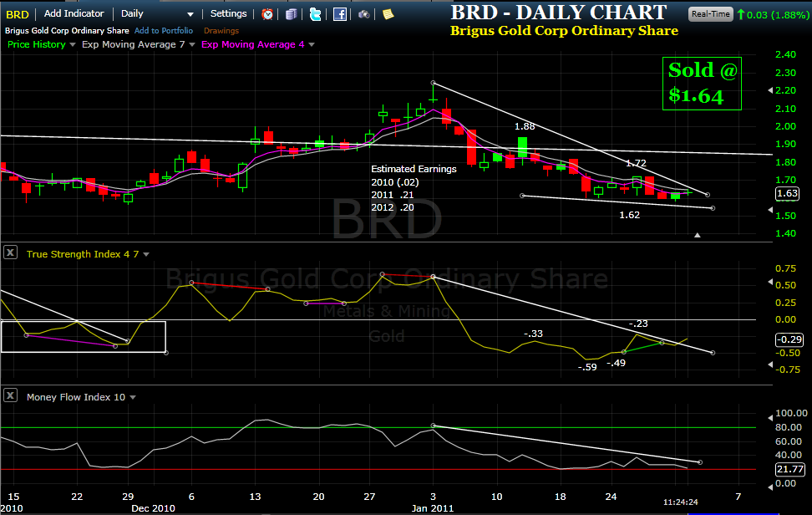The height and width of the screenshot is (515, 812).
Task: Click the -.33 TSI annotation label
Action: [533, 334]
